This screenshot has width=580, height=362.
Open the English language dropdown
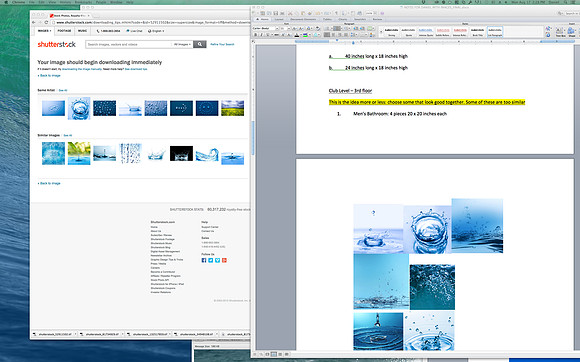pos(156,31)
